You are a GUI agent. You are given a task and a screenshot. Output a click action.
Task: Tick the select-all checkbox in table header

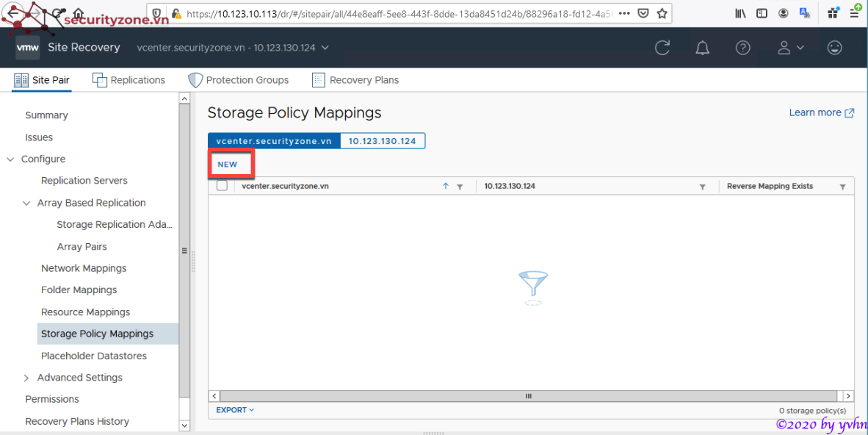222,186
